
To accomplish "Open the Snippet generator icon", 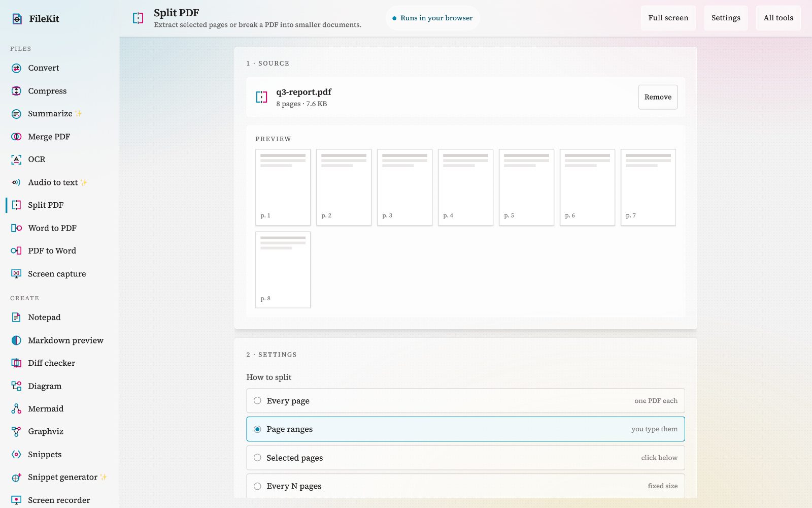I will point(16,478).
